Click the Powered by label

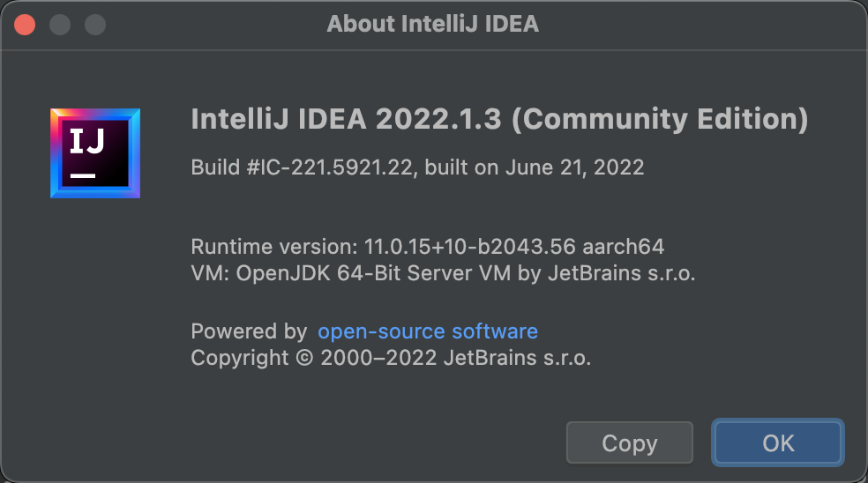[249, 331]
